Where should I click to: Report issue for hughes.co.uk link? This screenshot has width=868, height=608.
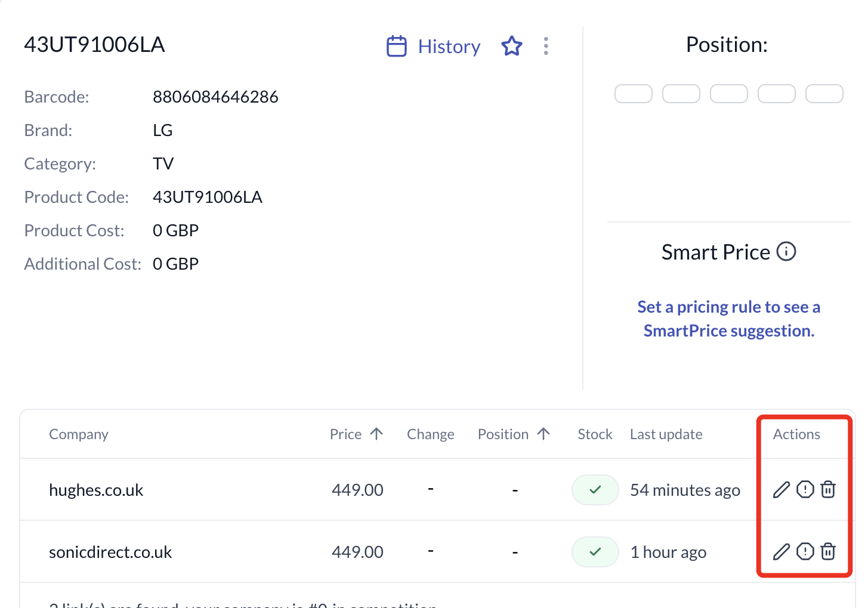point(805,490)
